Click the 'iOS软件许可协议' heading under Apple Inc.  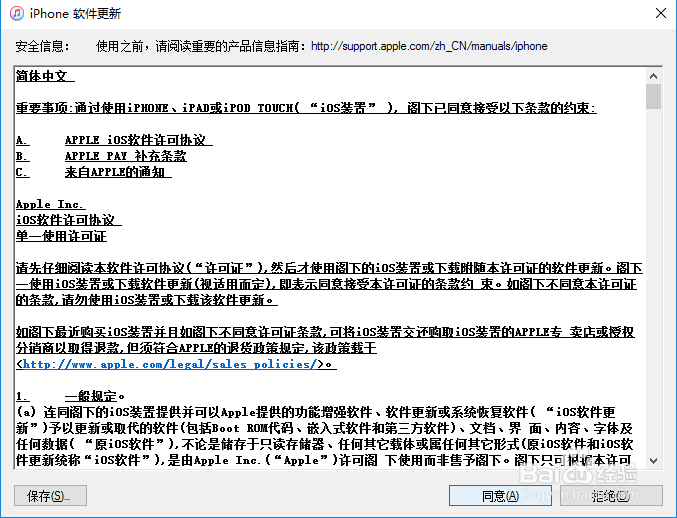click(x=69, y=220)
